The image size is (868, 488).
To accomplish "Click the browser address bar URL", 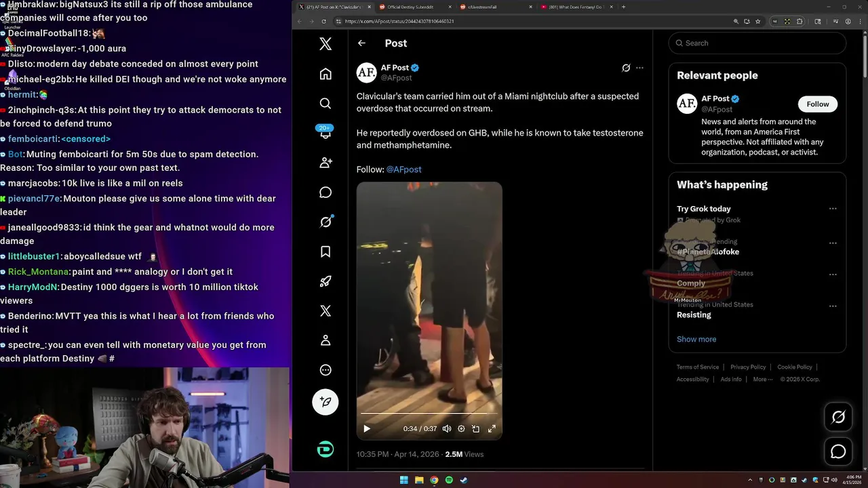I will (399, 21).
